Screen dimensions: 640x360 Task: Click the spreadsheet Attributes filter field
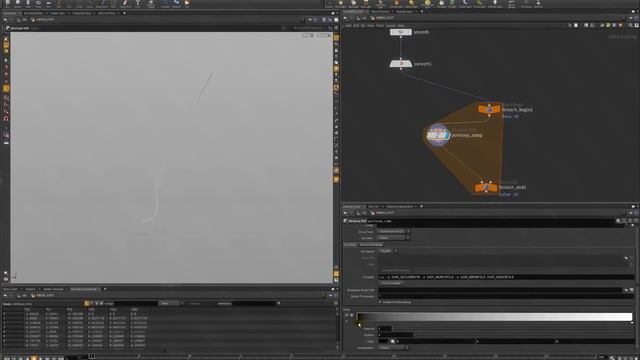pyautogui.click(x=253, y=303)
